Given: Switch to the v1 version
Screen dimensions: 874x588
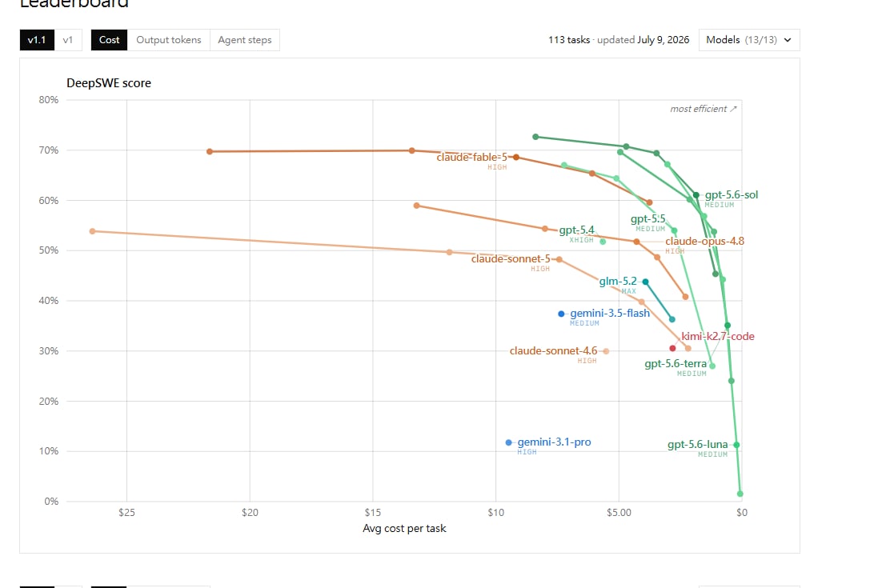Looking at the screenshot, I should [x=68, y=40].
